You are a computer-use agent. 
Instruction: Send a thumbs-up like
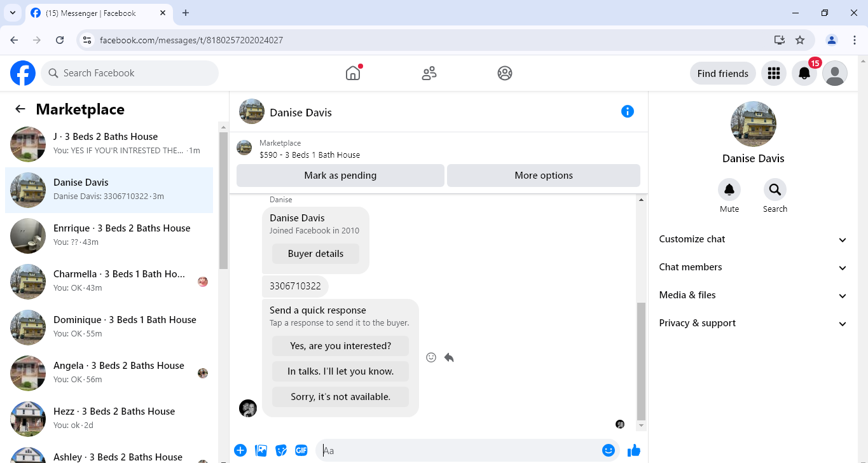click(634, 450)
